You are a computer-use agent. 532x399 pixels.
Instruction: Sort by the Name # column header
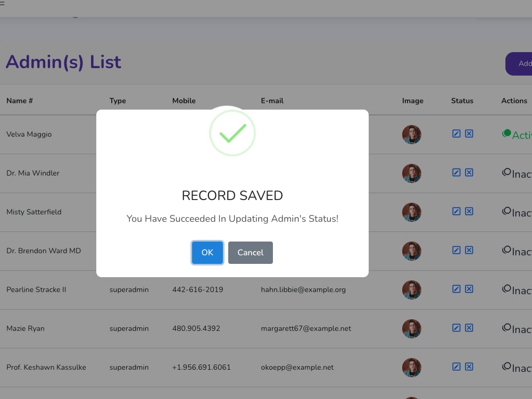point(20,101)
